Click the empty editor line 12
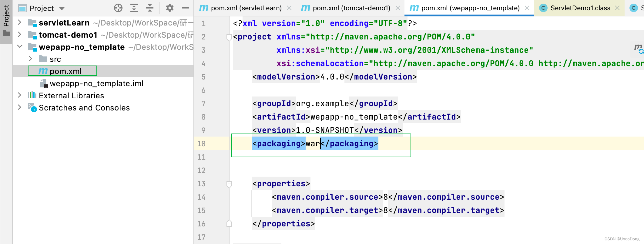Image resolution: width=644 pixels, height=244 pixels. coord(437,170)
